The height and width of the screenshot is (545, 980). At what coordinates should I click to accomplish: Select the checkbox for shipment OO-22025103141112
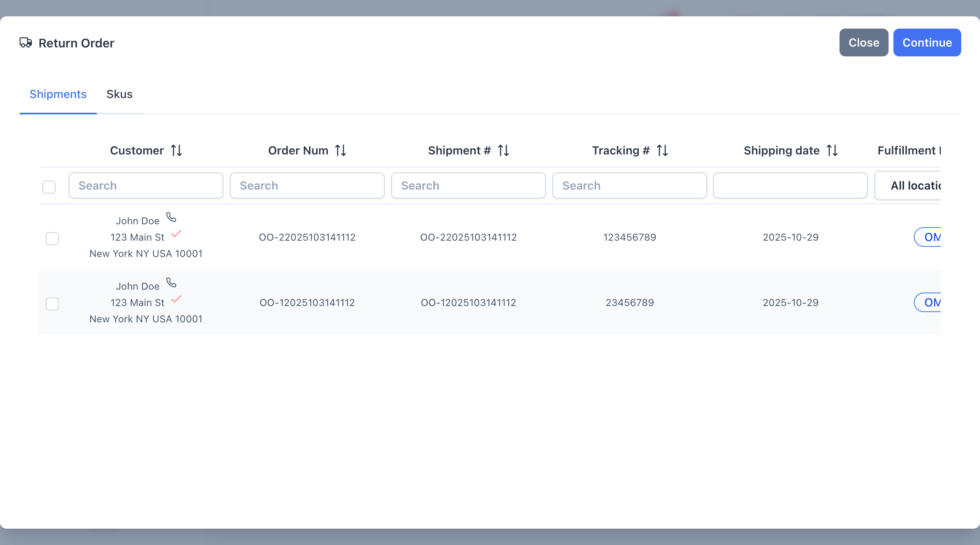[x=52, y=239]
